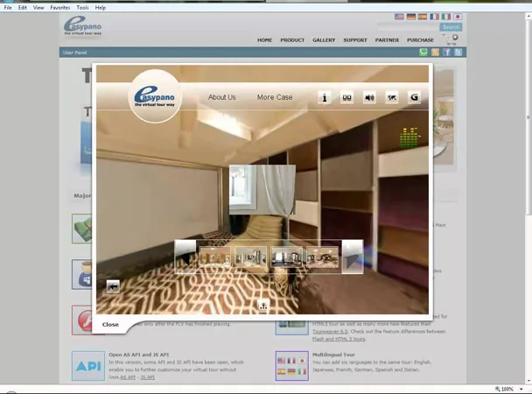Click the sitemap icon at tour bottom

pyautogui.click(x=263, y=306)
